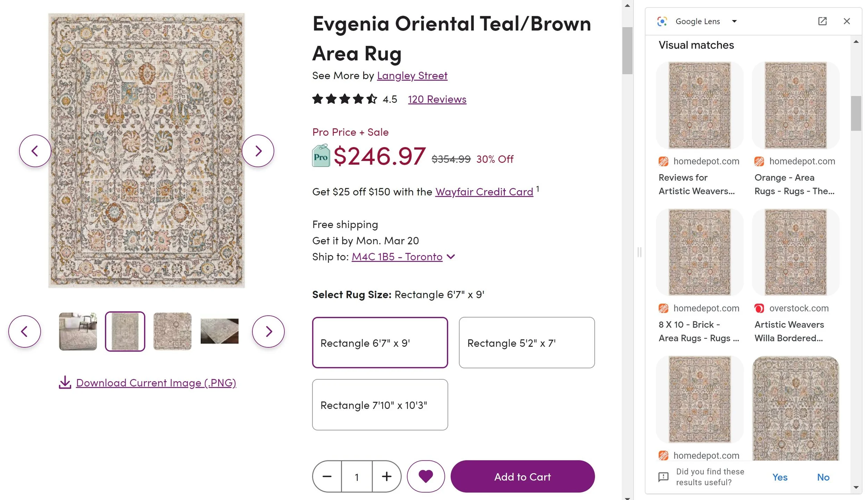The image size is (868, 500).
Task: Answer Yes to results useful feedback
Action: tap(779, 477)
